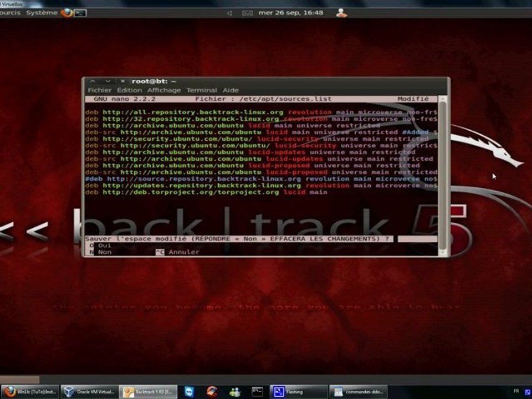Click scrollbar up arrow in terminal
This screenshot has width=532, height=399.
pos(442,99)
